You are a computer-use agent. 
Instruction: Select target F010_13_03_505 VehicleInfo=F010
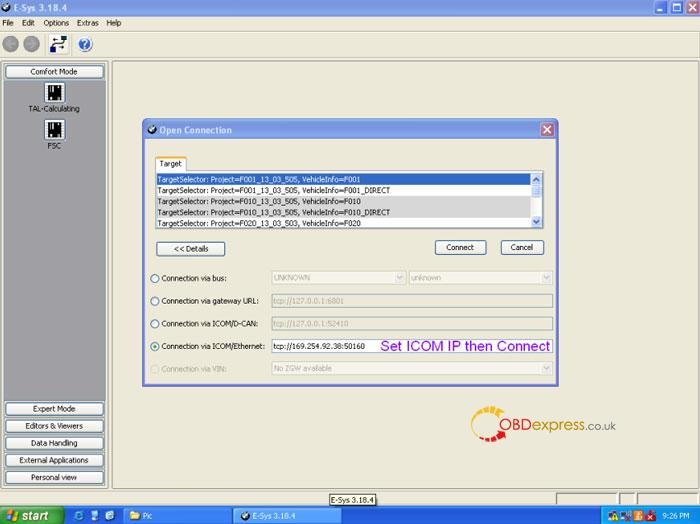[343, 201]
